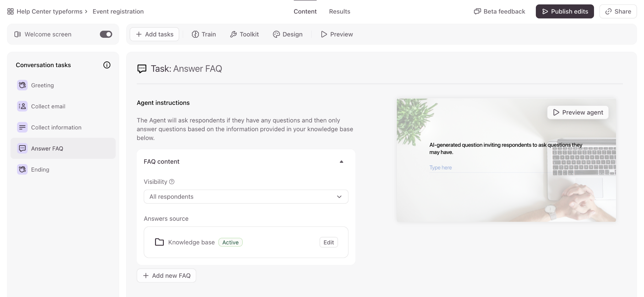This screenshot has height=297, width=644.
Task: Open the Help Center typeforms breadcrumb
Action: [x=49, y=12]
